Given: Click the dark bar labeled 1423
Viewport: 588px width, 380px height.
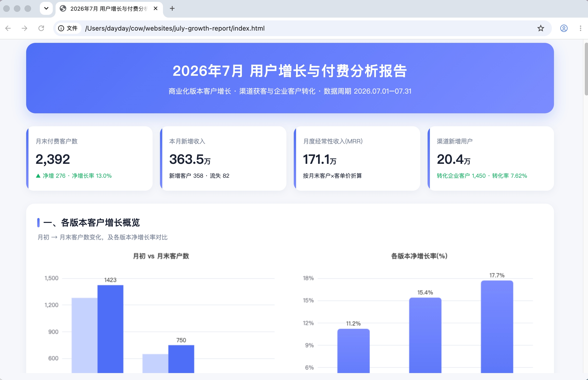Looking at the screenshot, I should 110,329.
